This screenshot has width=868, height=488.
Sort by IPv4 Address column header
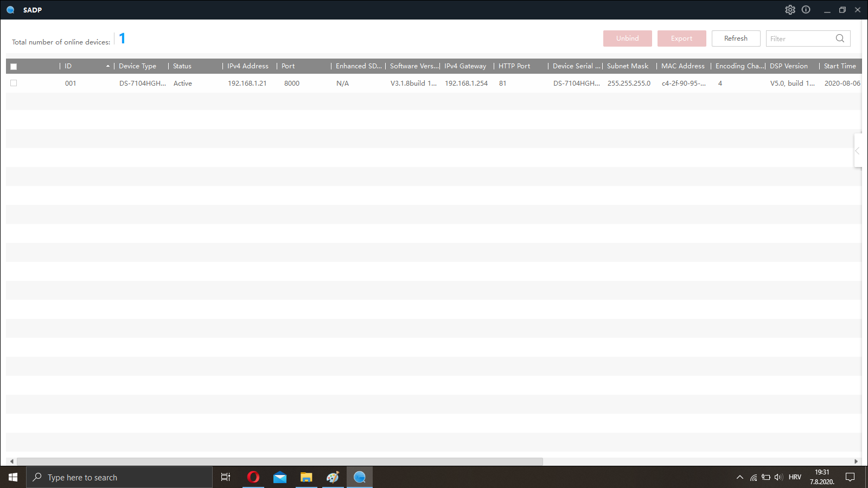coord(248,66)
